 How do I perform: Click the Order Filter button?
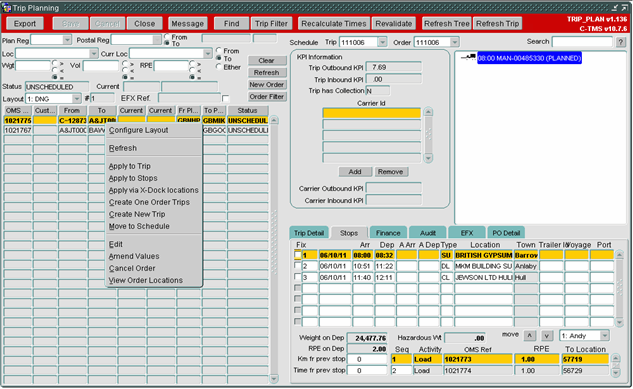[266, 97]
